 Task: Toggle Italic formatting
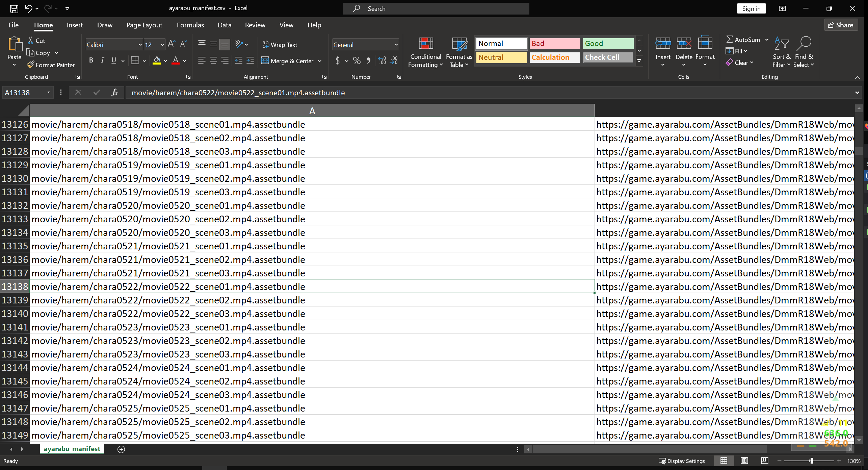(x=102, y=60)
